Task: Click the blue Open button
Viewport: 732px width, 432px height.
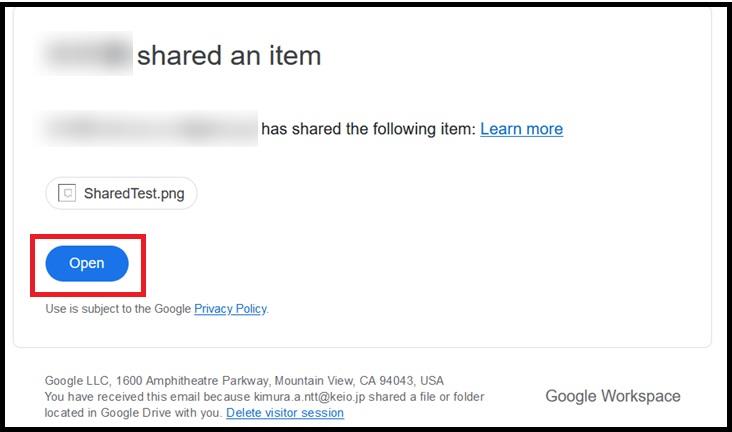Action: coord(87,263)
